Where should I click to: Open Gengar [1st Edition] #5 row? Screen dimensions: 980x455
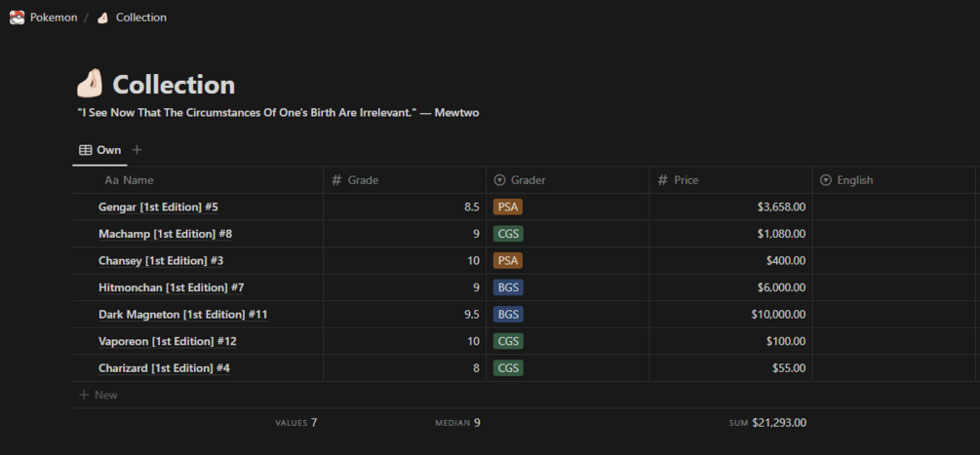coord(158,207)
